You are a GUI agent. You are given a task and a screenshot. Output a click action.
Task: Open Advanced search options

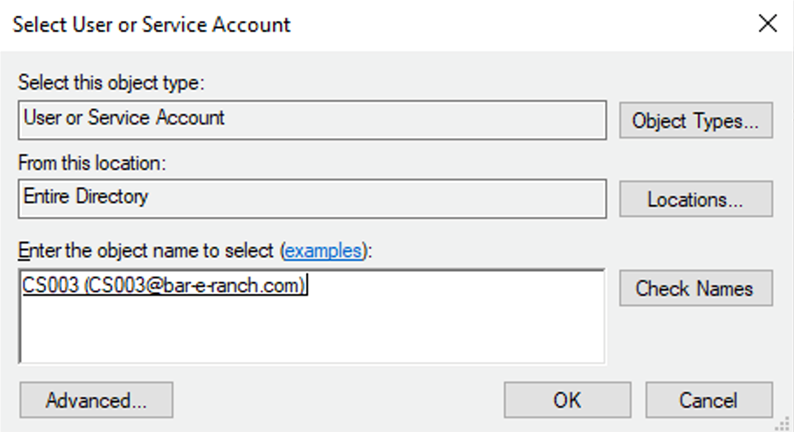click(96, 401)
